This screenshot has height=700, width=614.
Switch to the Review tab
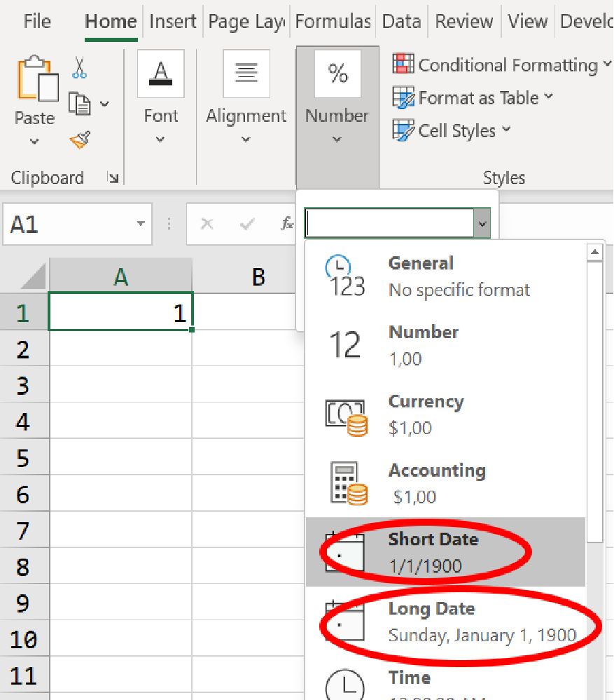(x=464, y=21)
